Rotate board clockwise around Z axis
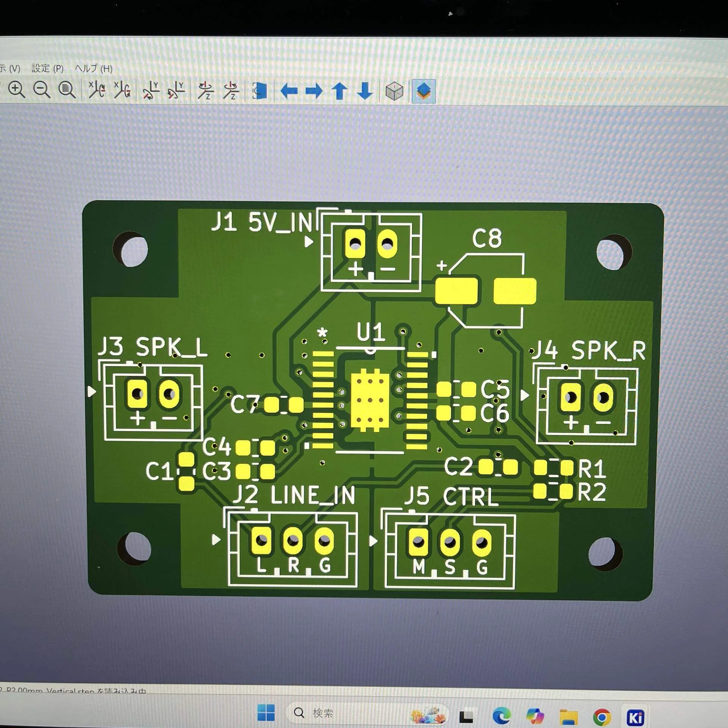Screen dimensions: 728x728 206,91
